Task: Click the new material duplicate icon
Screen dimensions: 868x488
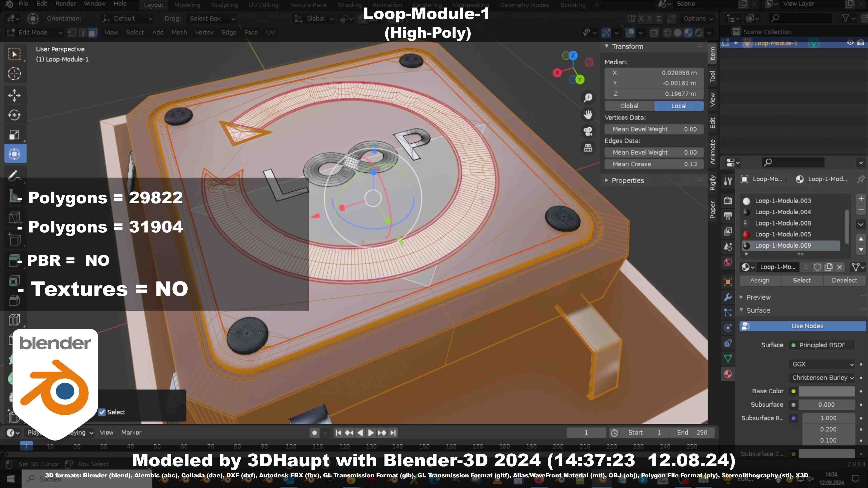Action: click(828, 267)
